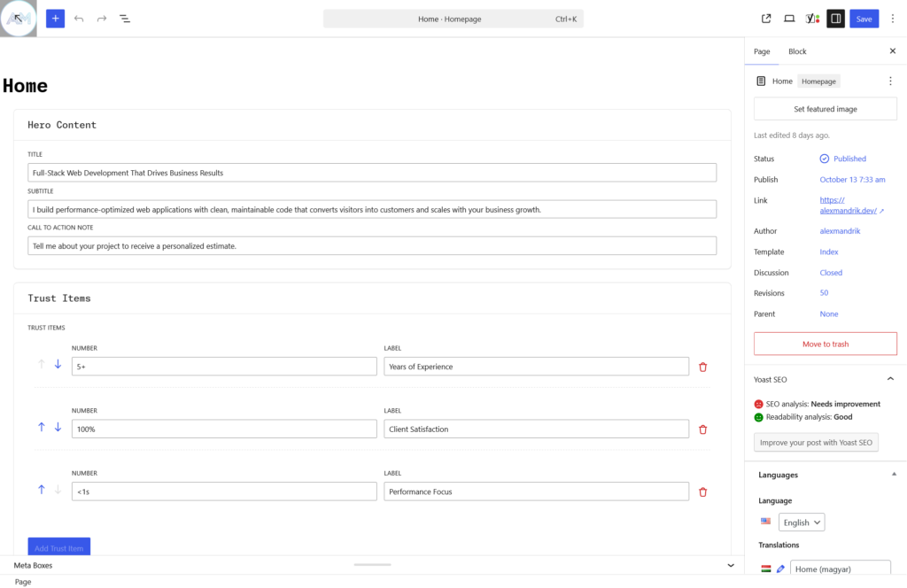Viewport: 907px width, 588px height.
Task: Open the document overview list view
Action: 125,18
